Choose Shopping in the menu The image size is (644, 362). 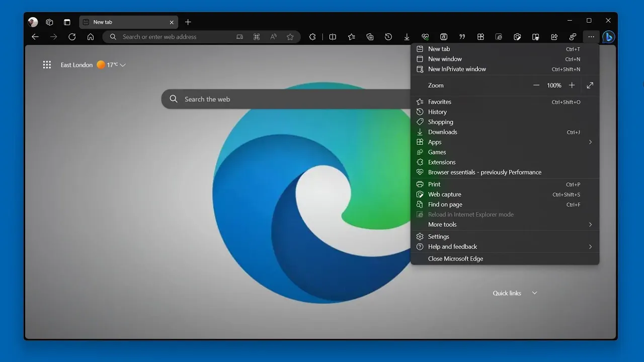click(x=505, y=122)
